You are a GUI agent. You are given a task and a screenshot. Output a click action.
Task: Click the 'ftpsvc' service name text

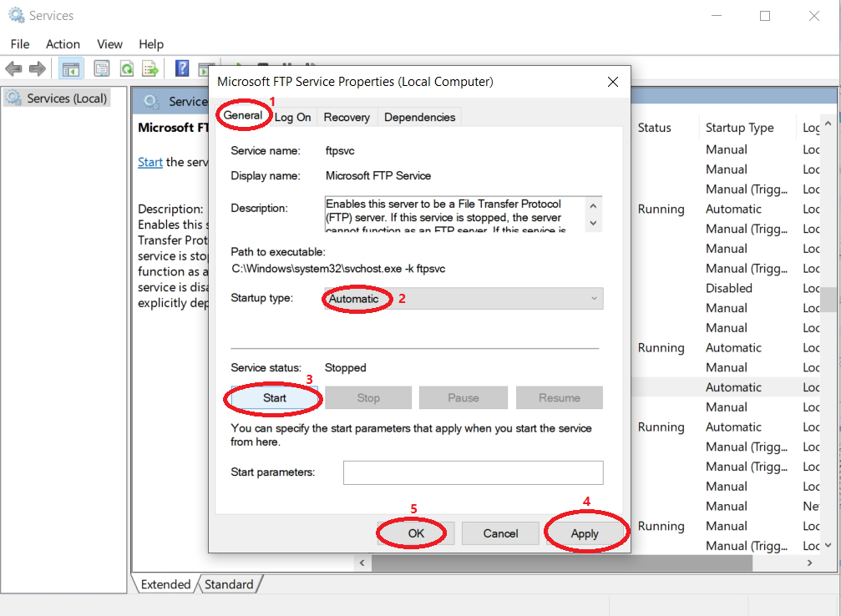click(x=340, y=150)
